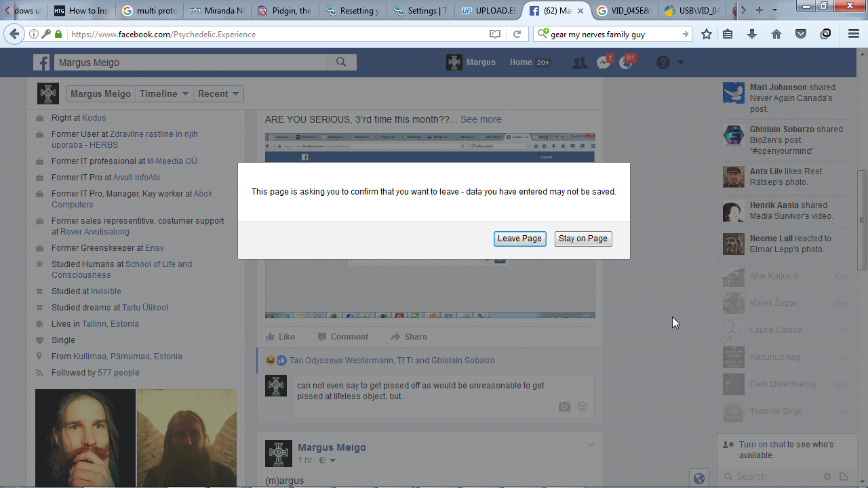Go to browser Home page icon

click(x=776, y=34)
